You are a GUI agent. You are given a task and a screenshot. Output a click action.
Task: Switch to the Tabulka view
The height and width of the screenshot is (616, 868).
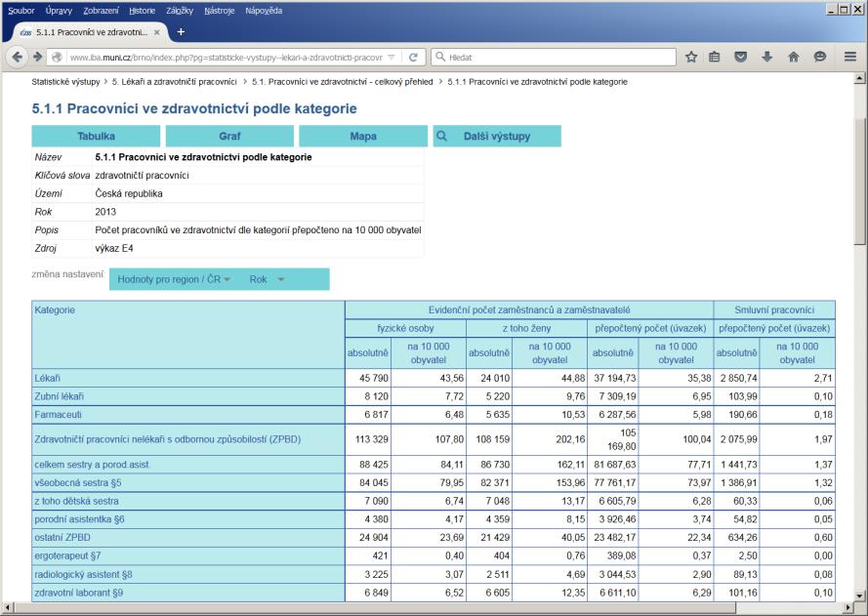click(96, 136)
